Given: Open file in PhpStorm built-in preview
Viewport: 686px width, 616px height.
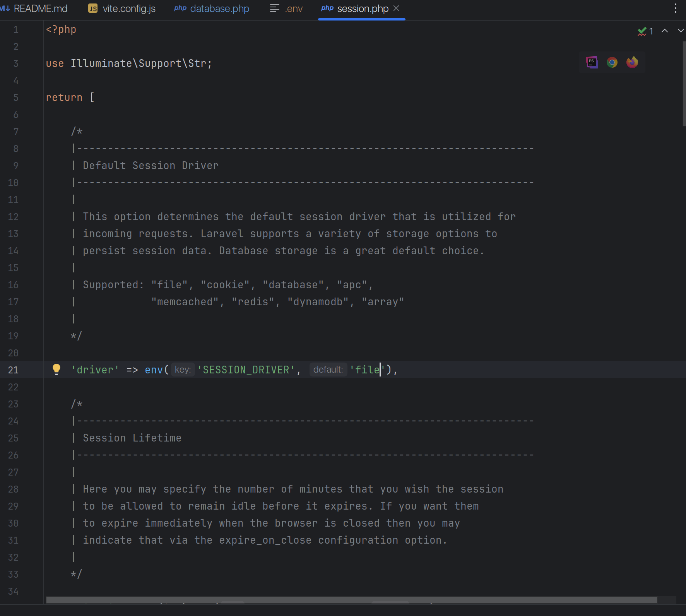Looking at the screenshot, I should pos(592,62).
